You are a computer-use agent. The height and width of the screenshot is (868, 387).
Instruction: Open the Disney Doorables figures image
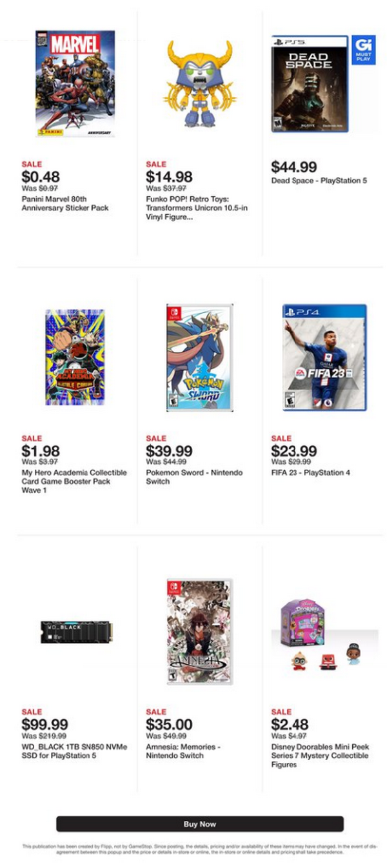pyautogui.click(x=324, y=632)
